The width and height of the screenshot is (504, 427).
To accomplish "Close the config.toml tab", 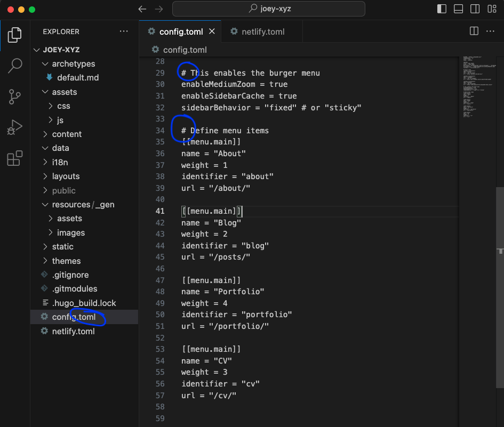I will point(212,31).
